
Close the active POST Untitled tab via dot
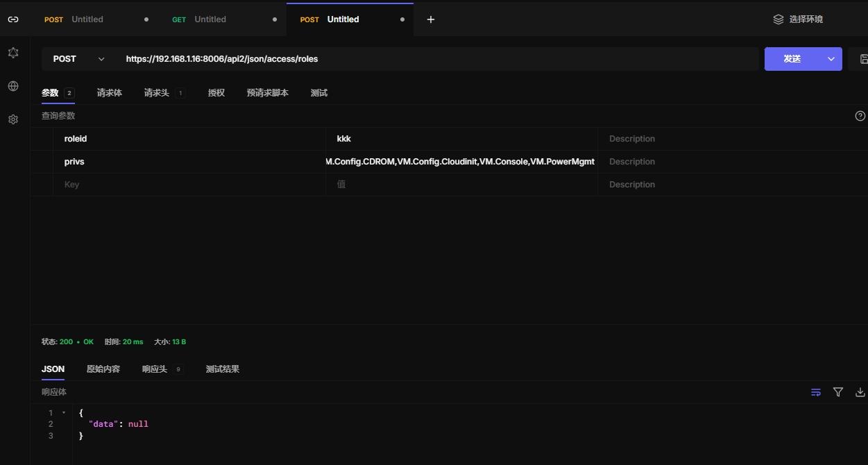click(402, 19)
